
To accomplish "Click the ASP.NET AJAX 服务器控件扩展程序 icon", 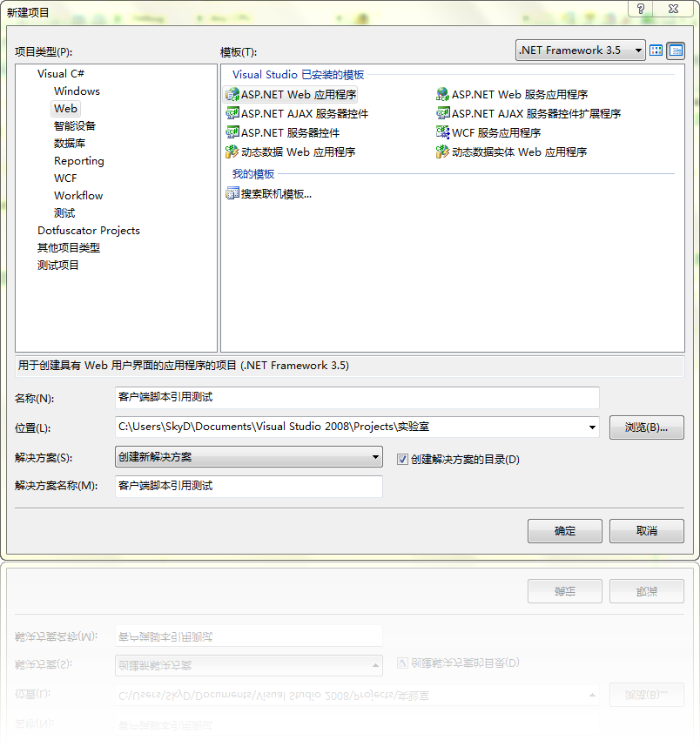I will 442,113.
